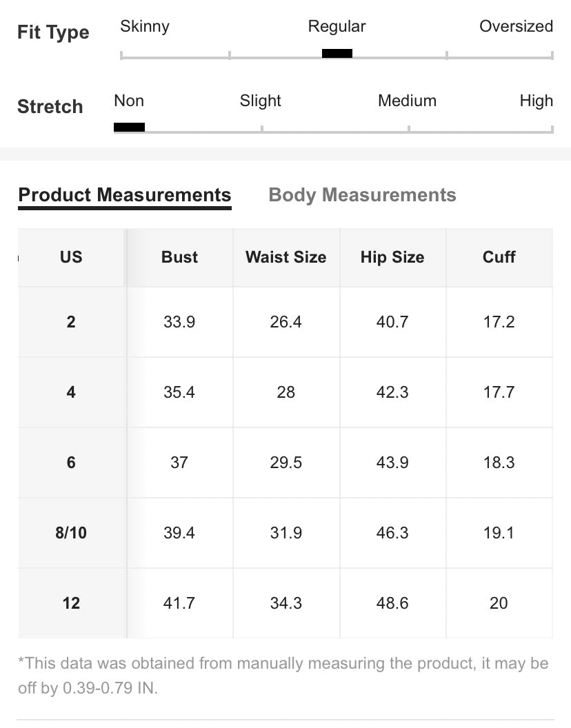The height and width of the screenshot is (728, 571).
Task: Switch to the Body Measurements tab
Action: tap(362, 195)
